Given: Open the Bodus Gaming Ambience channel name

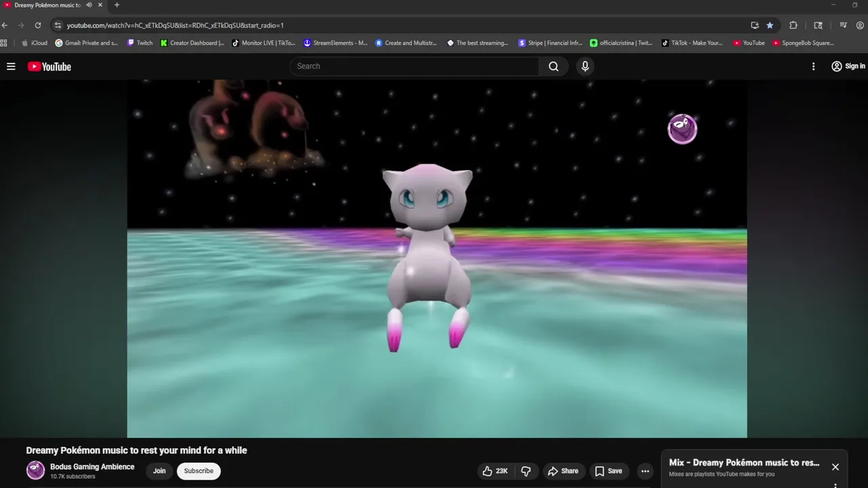Looking at the screenshot, I should click(x=92, y=466).
